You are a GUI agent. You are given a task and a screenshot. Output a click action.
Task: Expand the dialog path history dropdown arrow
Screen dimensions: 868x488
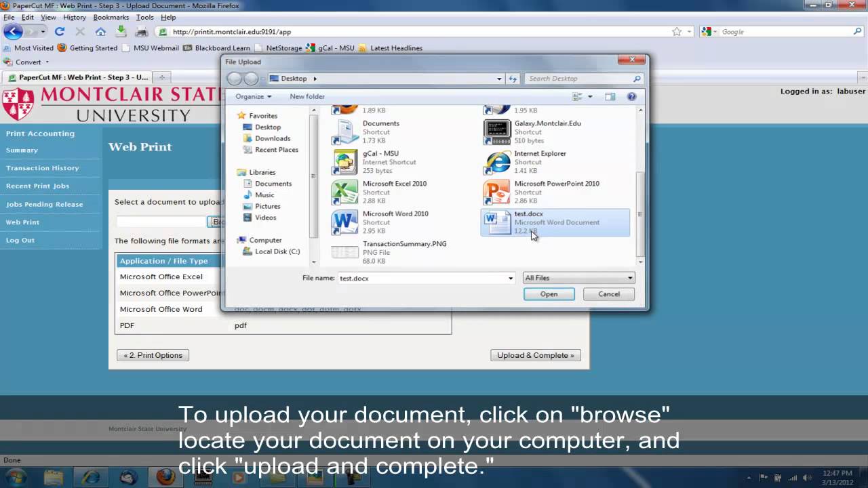pos(499,79)
